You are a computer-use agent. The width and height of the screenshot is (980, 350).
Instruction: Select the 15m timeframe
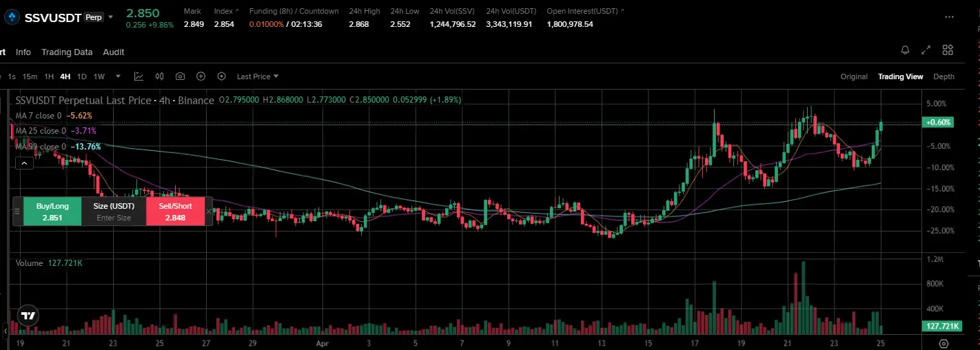tap(30, 76)
